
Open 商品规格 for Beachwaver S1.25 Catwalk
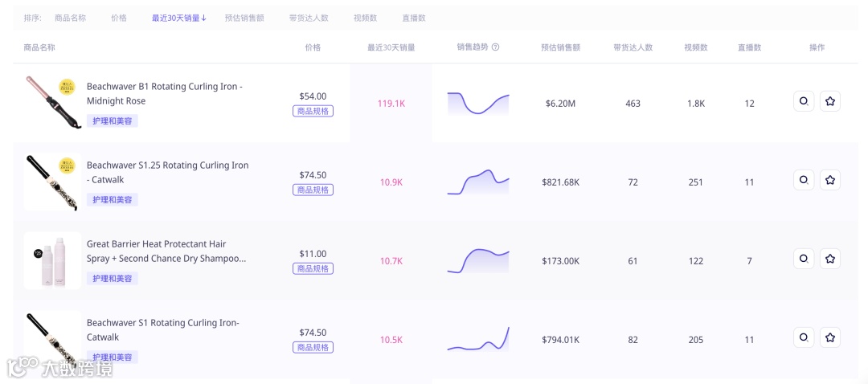pos(313,190)
